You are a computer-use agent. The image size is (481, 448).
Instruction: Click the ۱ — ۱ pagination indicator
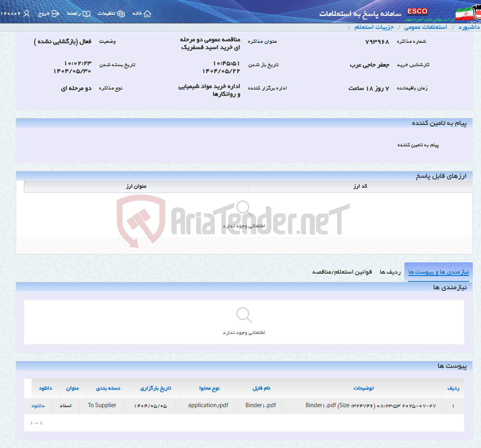[x=36, y=423]
